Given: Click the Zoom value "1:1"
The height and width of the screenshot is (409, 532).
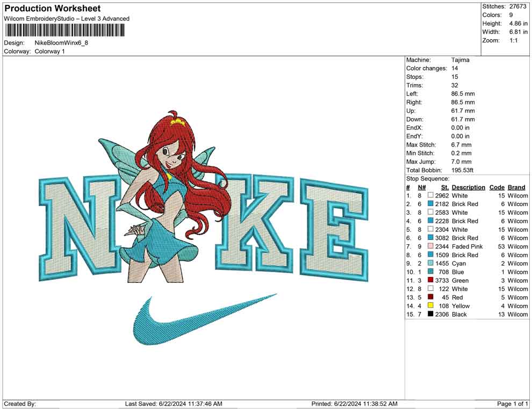Looking at the screenshot, I should point(514,40).
